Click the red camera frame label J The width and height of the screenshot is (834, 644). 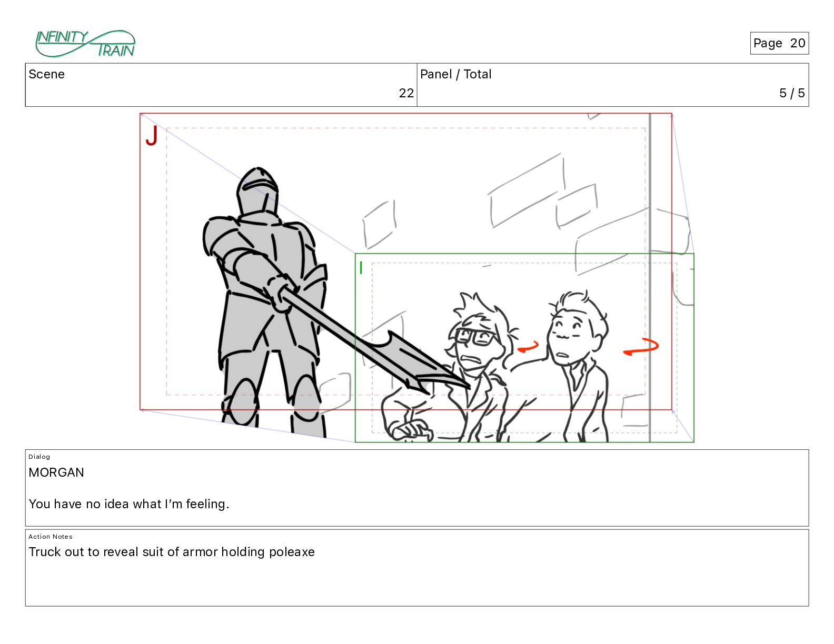tap(152, 136)
